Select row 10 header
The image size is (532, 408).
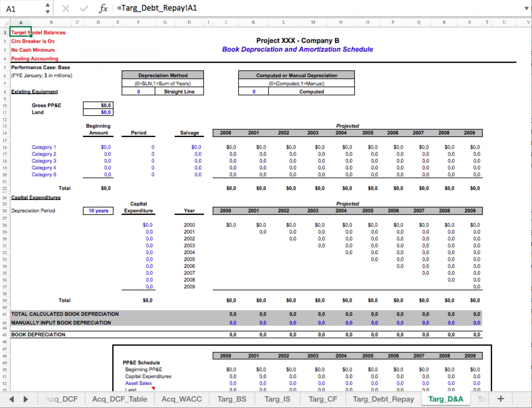click(5, 105)
